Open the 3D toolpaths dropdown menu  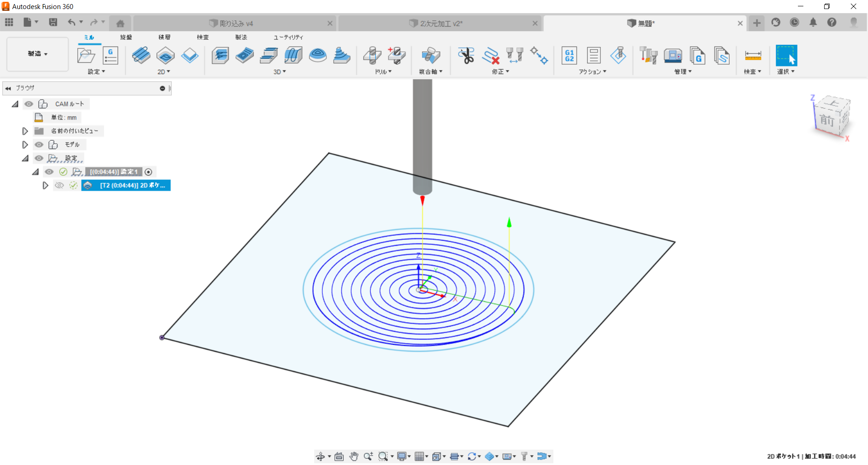[x=279, y=72]
